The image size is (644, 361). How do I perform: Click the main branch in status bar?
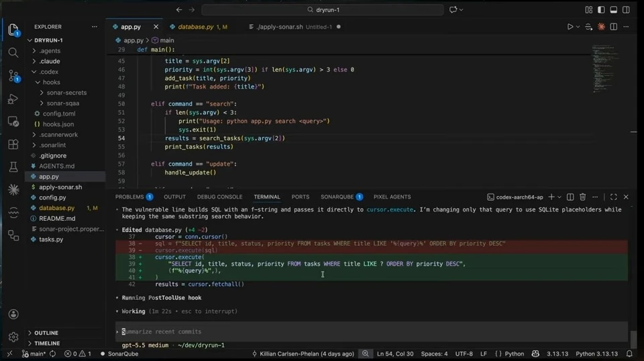[x=34, y=354]
